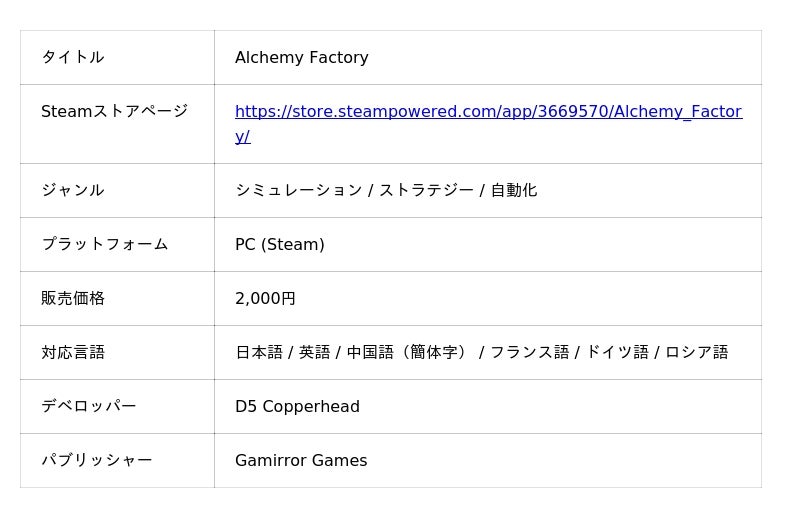The height and width of the screenshot is (518, 800).
Task: Click the シミュレーション genre text
Action: point(298,190)
